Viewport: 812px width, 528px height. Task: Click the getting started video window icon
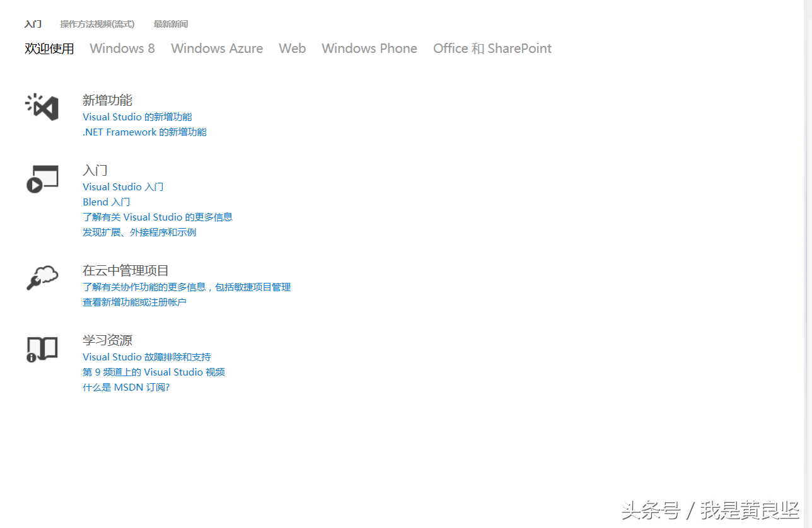(x=42, y=179)
